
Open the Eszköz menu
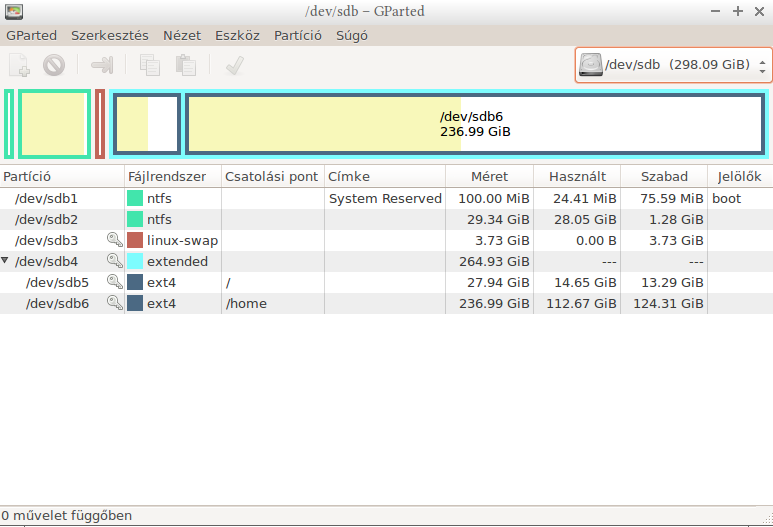(237, 35)
